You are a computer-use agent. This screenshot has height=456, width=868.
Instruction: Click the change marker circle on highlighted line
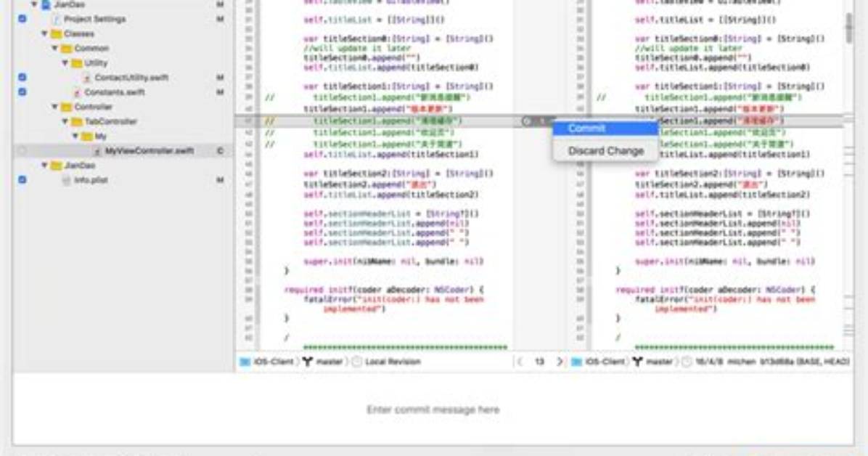coord(526,121)
